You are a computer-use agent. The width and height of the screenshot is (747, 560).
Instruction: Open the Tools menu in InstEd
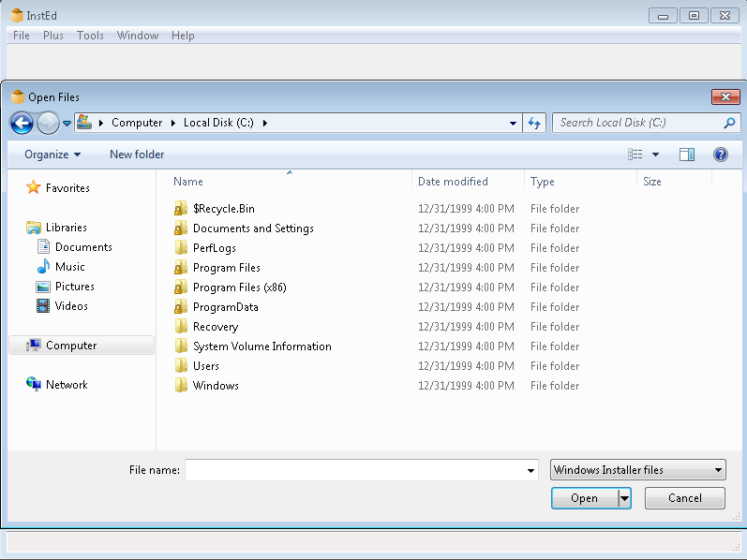pyautogui.click(x=90, y=36)
